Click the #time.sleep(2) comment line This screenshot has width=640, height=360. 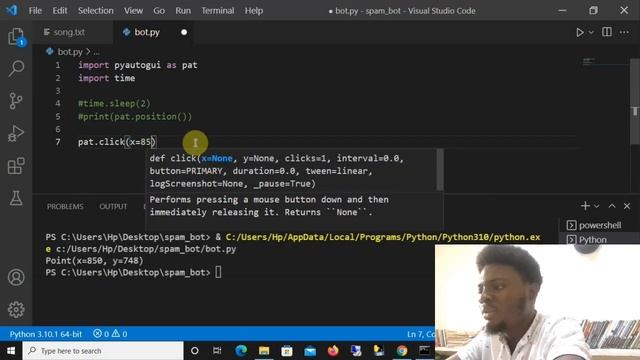[114, 104]
